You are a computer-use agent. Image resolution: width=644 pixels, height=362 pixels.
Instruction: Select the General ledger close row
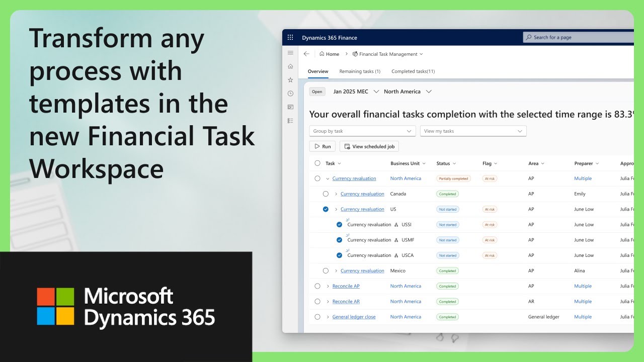317,317
